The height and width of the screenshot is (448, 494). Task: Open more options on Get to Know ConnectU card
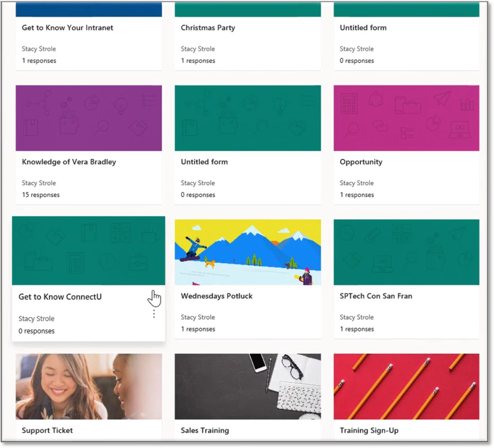click(x=154, y=314)
